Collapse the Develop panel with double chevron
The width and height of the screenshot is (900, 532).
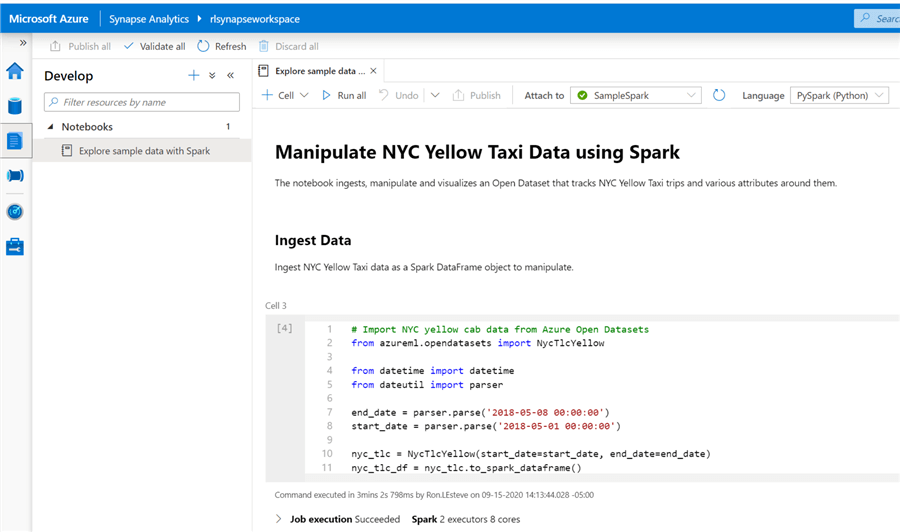click(x=230, y=76)
